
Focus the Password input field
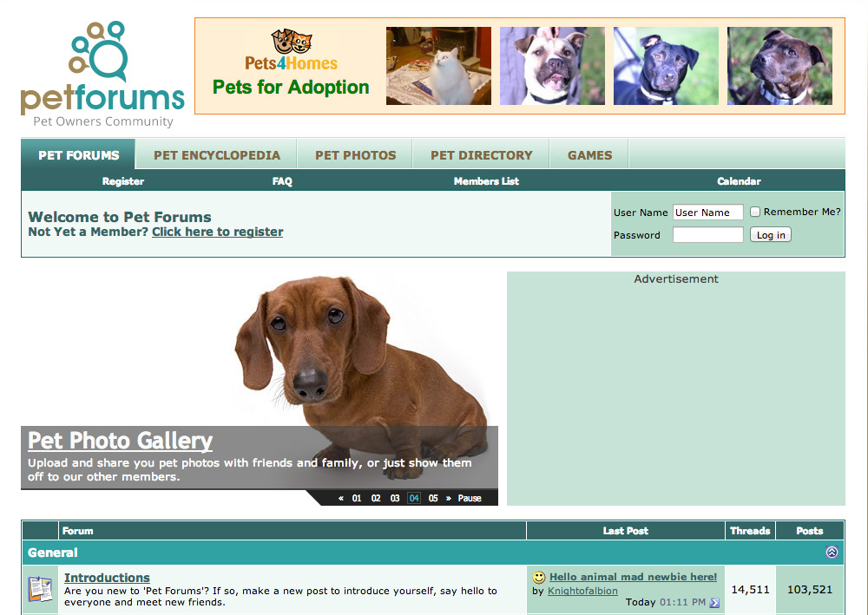(707, 235)
